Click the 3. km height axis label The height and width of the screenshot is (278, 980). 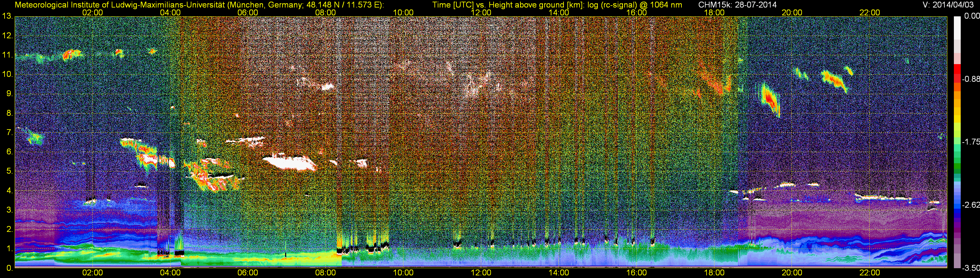[9, 210]
